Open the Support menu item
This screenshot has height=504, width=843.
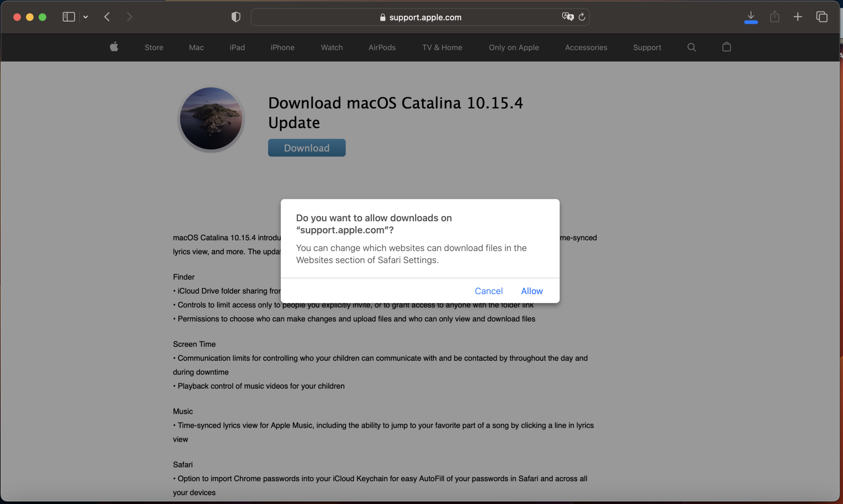click(x=647, y=47)
